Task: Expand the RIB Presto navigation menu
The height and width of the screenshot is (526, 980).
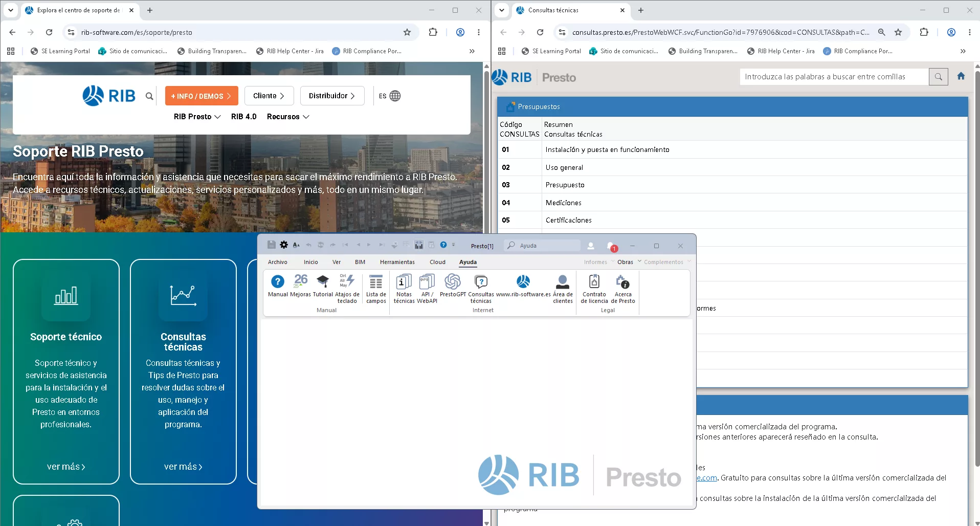Action: pyautogui.click(x=197, y=117)
